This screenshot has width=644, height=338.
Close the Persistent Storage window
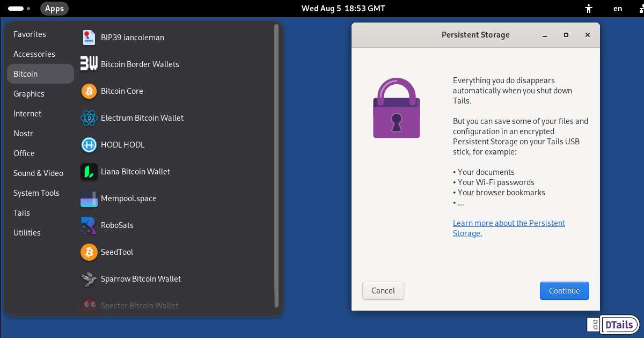(588, 35)
